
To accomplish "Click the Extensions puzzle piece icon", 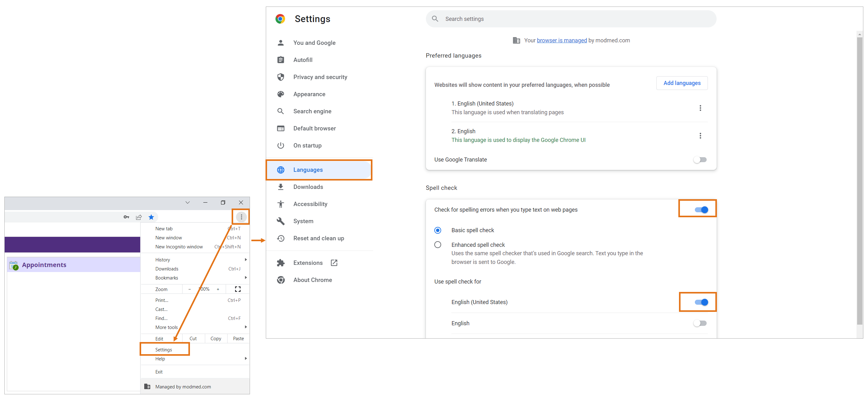I will pyautogui.click(x=281, y=263).
